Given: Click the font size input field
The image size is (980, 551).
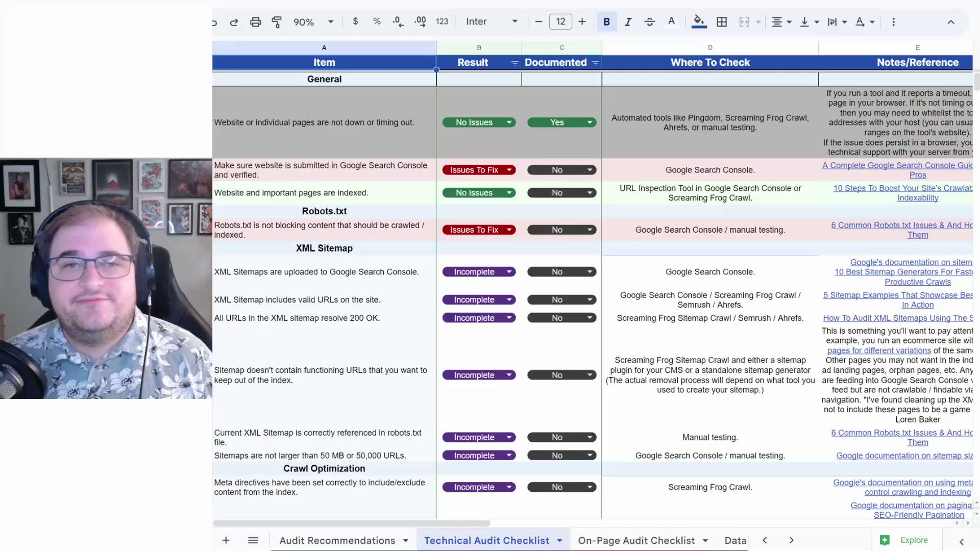Looking at the screenshot, I should [560, 21].
